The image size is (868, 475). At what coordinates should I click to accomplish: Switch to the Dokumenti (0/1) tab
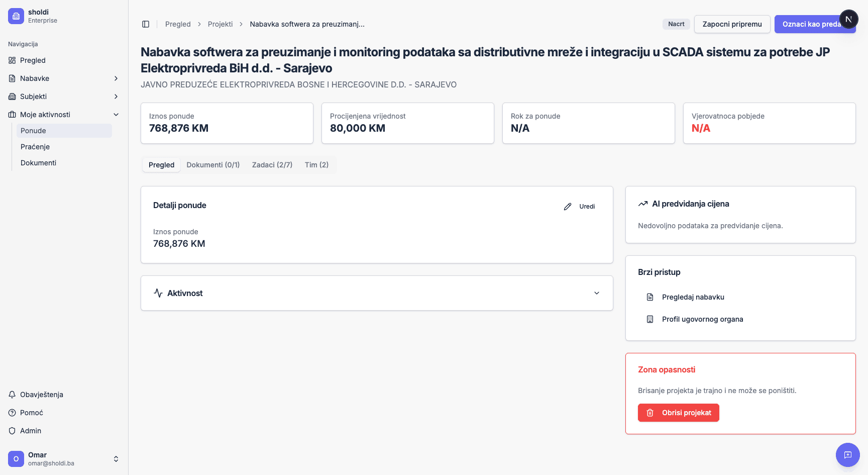[x=213, y=164]
